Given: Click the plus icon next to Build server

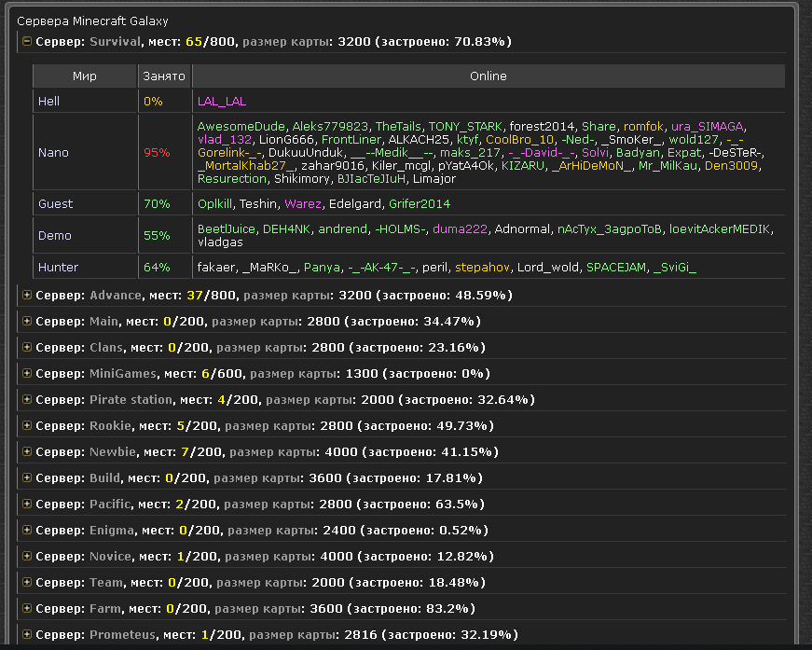Looking at the screenshot, I should coord(27,478).
